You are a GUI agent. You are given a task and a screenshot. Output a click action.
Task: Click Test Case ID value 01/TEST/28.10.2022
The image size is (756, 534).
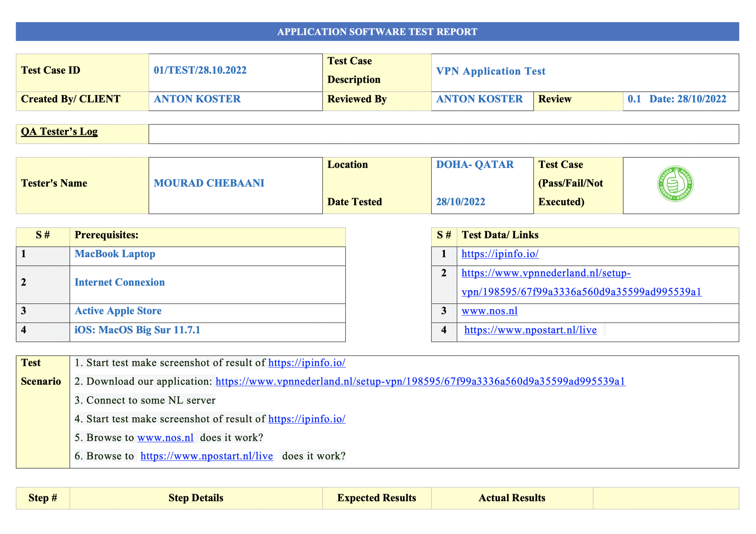pos(200,70)
